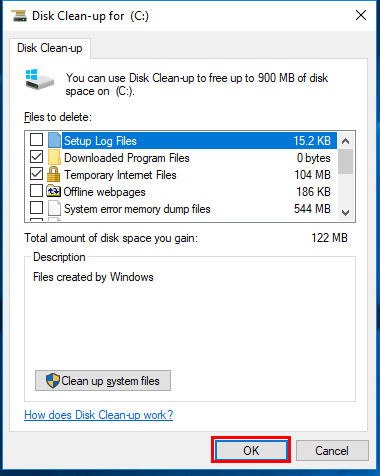Click the Cancel button
Viewport: 380px width, 476px height.
point(332,451)
